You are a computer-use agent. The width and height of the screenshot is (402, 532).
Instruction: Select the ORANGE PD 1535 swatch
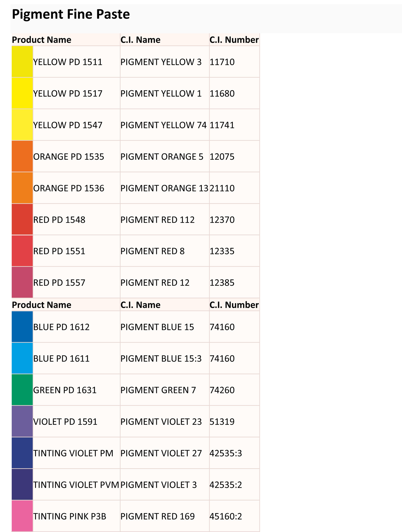22,156
